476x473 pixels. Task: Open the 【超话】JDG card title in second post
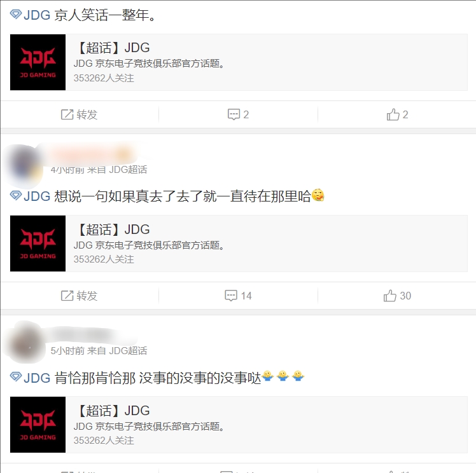click(x=112, y=230)
